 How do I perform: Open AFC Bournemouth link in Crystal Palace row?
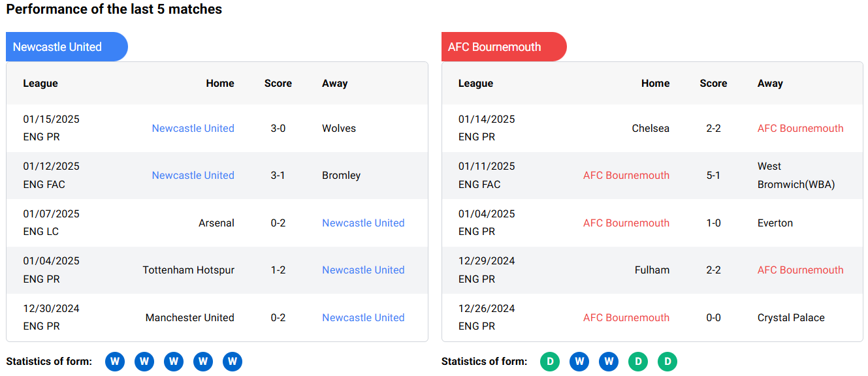tap(626, 318)
